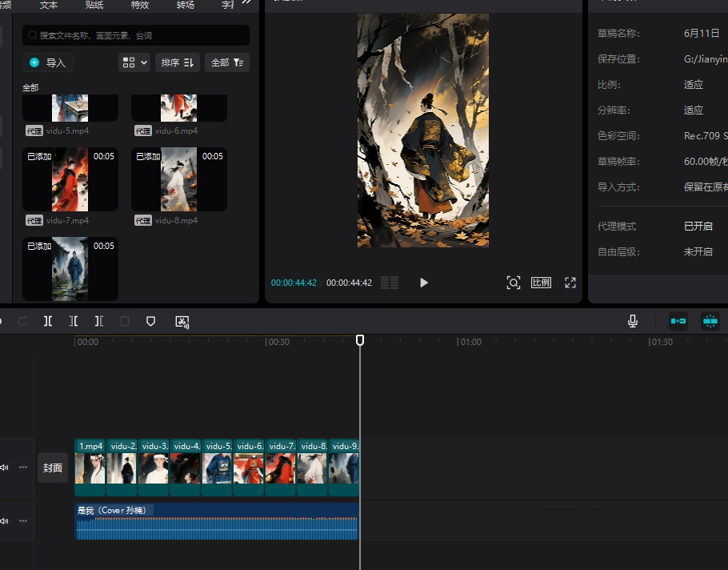Click the draft name value 6月11日
This screenshot has width=728, height=570.
coord(701,34)
